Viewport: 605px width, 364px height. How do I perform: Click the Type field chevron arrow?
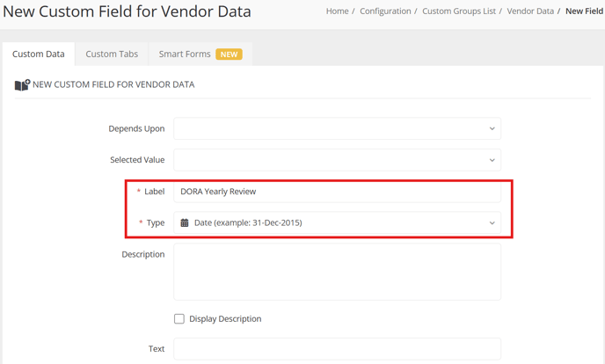point(492,222)
